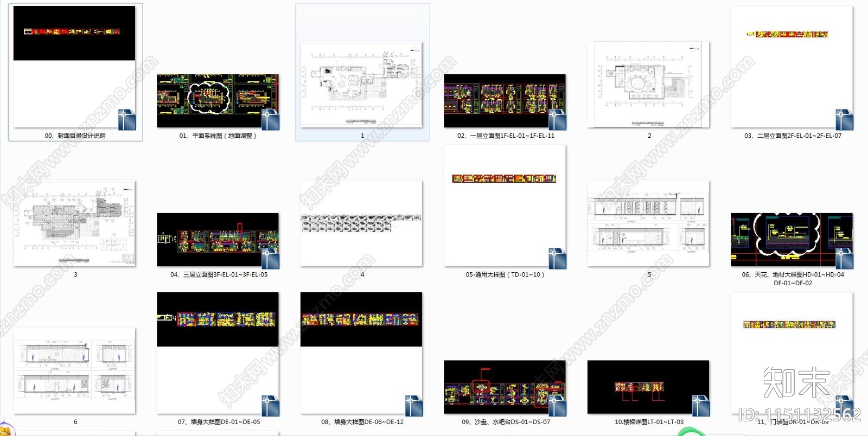Click file name '02、一层立面图1F-EL-01~1F-EL-11'

(506, 136)
